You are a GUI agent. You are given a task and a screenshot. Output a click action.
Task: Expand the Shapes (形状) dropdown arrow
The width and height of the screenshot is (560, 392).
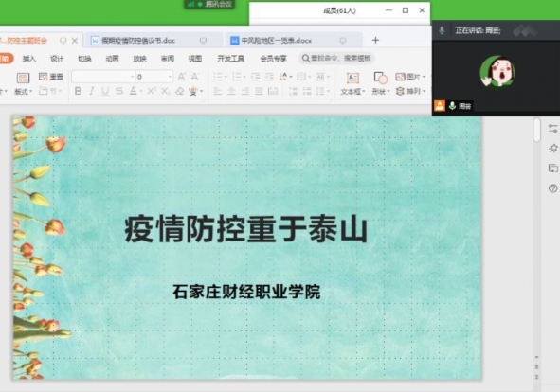(388, 92)
